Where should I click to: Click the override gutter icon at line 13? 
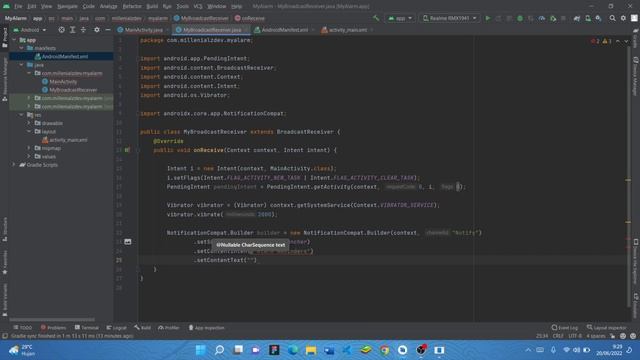coord(127,150)
